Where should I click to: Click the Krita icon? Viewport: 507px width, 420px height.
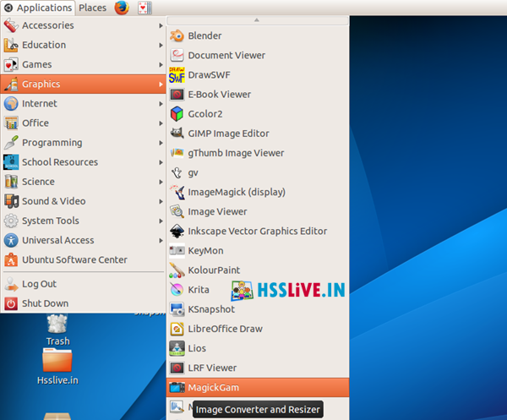pos(177,290)
